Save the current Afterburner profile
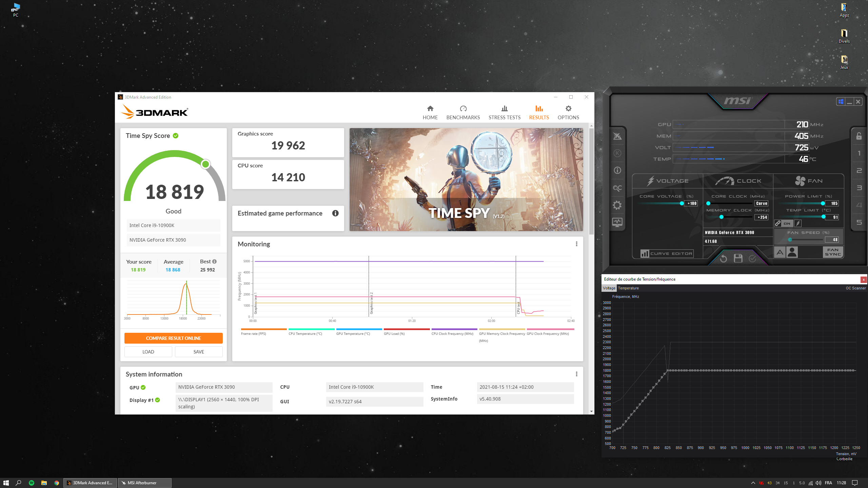868x488 pixels. [x=738, y=258]
